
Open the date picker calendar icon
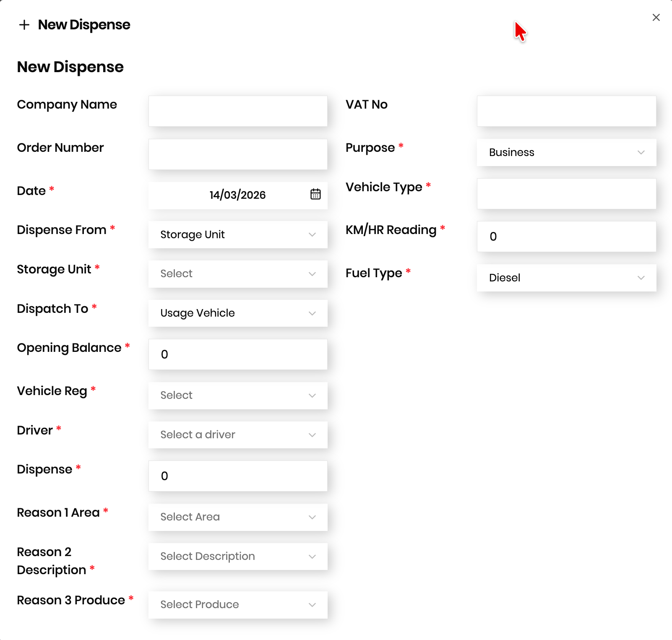click(x=315, y=194)
